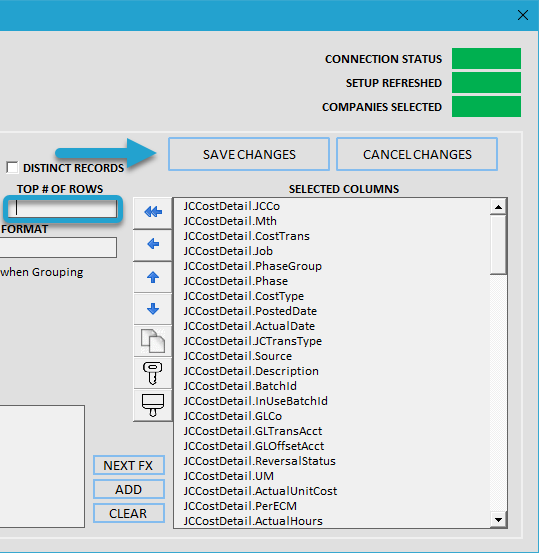The image size is (539, 553).
Task: Select JCCostDetail.PhaseGroup column
Action: click(x=253, y=266)
